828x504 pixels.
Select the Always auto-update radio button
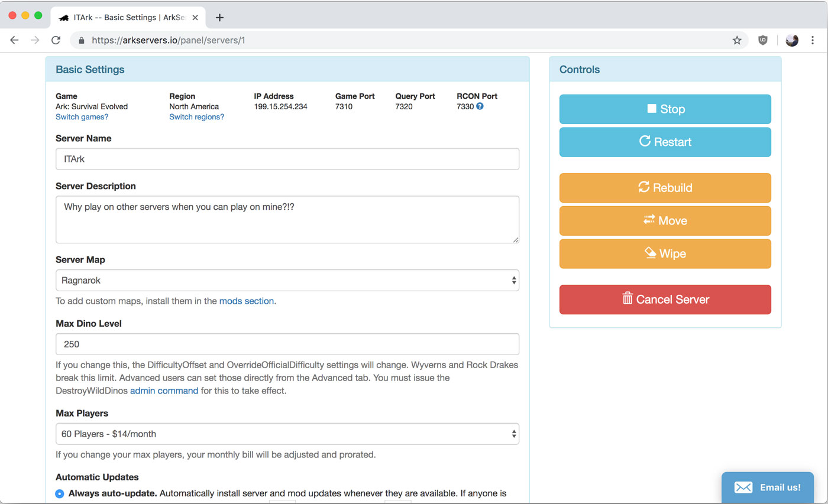point(60,494)
